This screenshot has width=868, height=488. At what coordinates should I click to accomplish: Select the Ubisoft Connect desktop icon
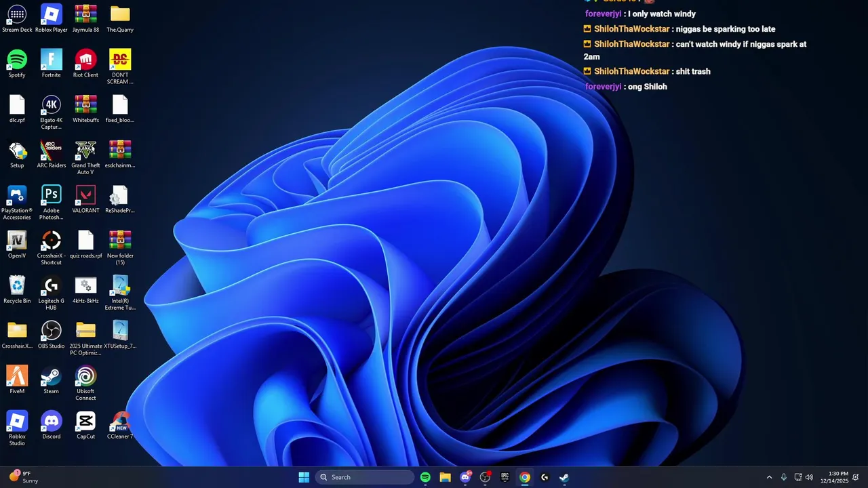[85, 384]
